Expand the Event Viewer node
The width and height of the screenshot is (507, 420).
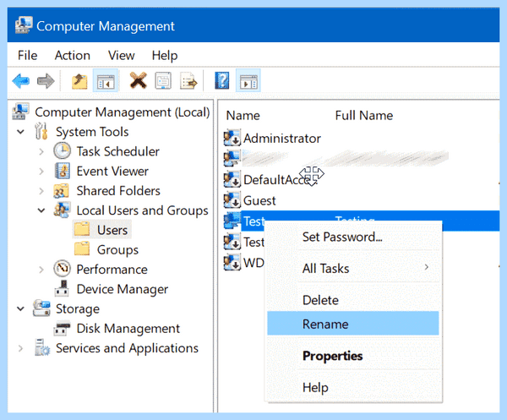click(x=41, y=171)
